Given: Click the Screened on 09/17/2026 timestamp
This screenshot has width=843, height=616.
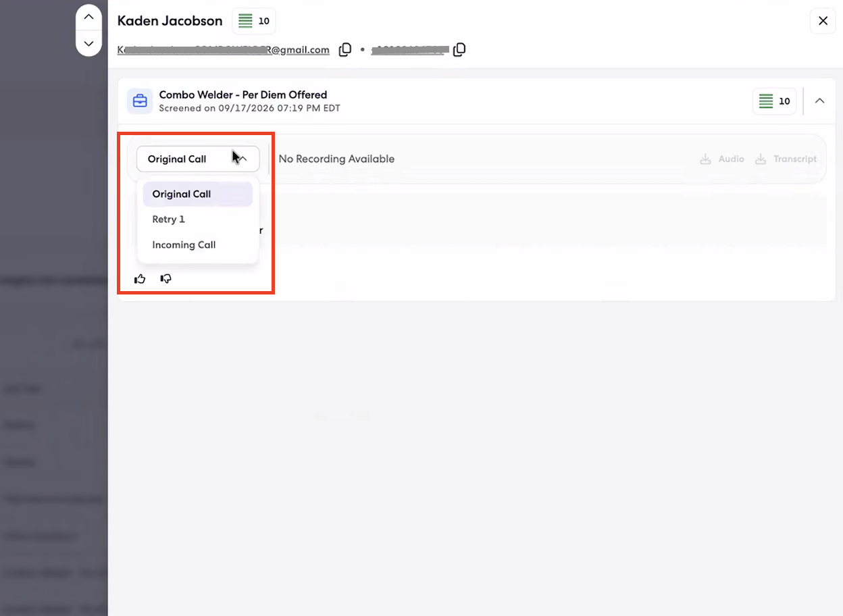Looking at the screenshot, I should click(249, 108).
